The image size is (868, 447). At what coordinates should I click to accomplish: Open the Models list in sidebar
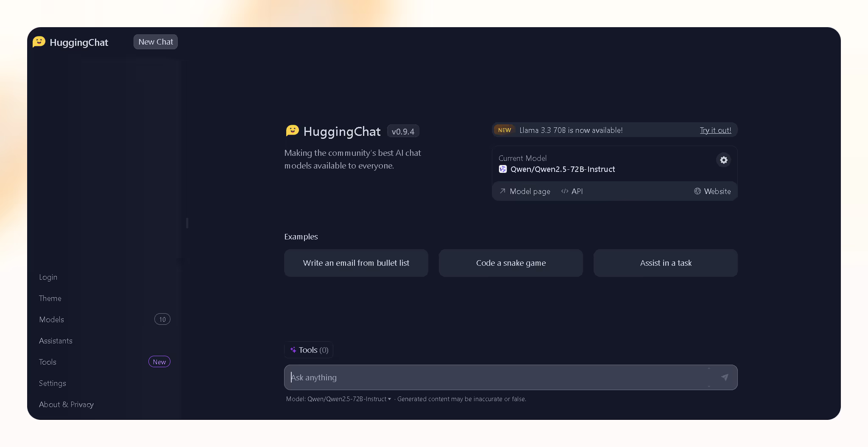pos(51,320)
